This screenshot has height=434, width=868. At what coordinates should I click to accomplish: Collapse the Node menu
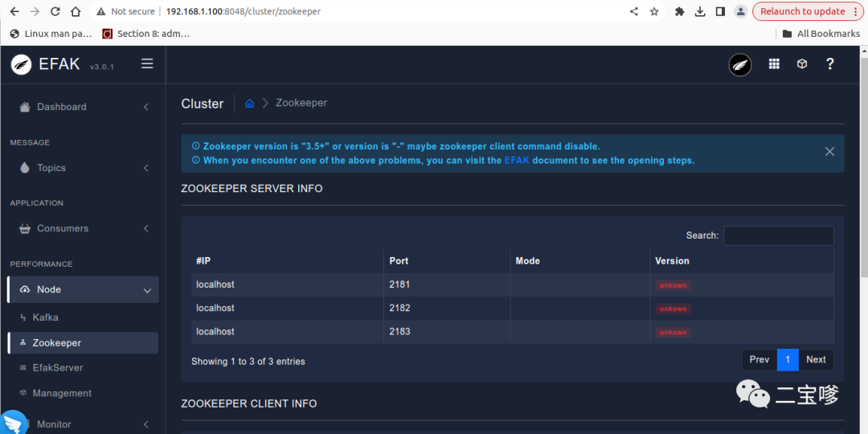click(x=83, y=289)
